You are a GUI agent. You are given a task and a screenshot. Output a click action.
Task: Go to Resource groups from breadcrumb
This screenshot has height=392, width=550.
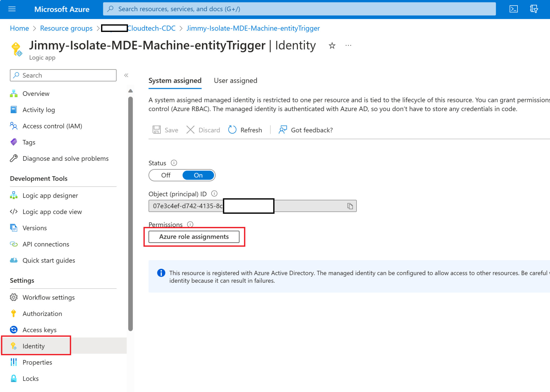tap(66, 28)
